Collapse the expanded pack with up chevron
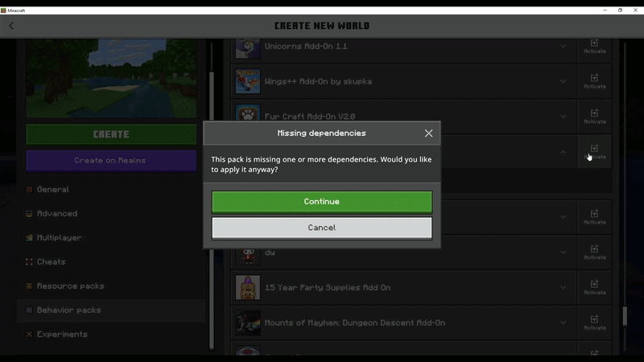 563,152
